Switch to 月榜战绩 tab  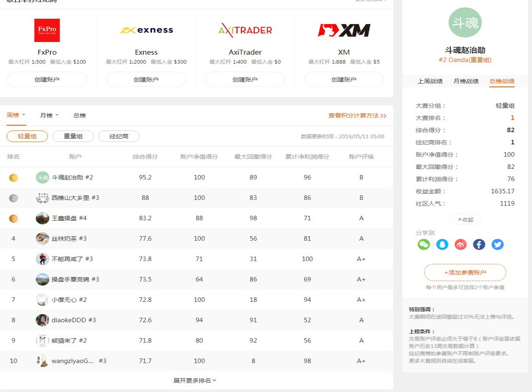pyautogui.click(x=466, y=81)
